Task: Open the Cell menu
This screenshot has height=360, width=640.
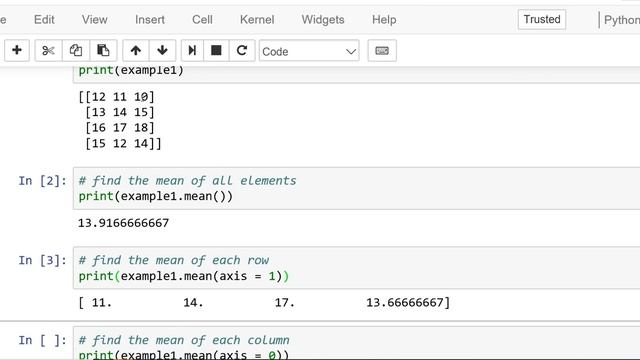Action: pos(202,20)
